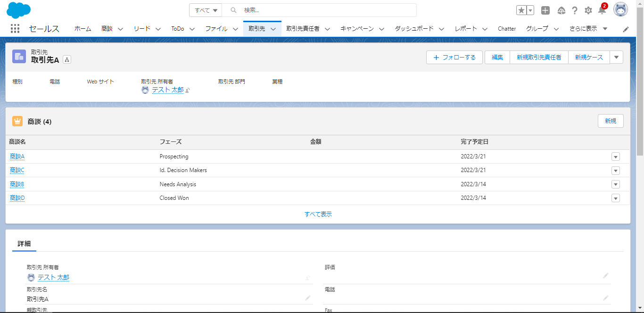Click the edit pencil for 電話 field
644x313 pixels.
[606, 298]
